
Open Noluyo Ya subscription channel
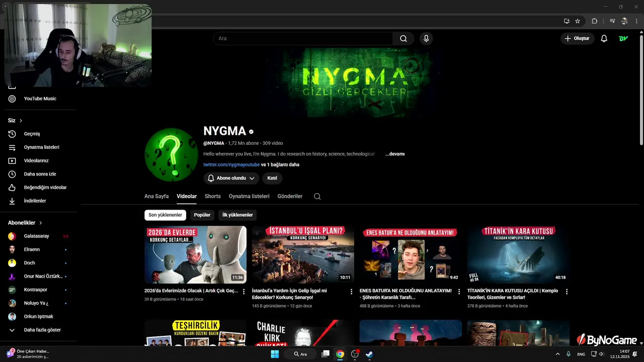click(38, 303)
